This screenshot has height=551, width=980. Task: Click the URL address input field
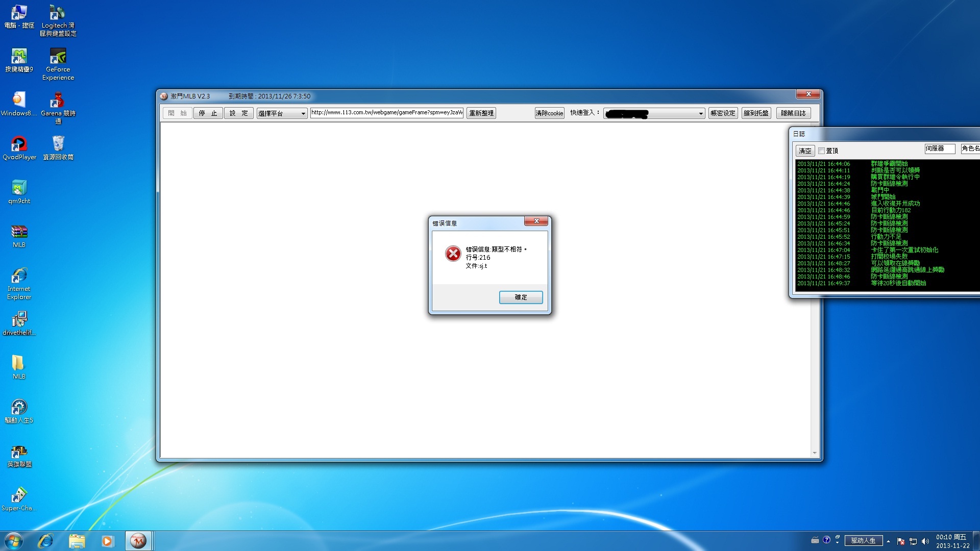(387, 113)
